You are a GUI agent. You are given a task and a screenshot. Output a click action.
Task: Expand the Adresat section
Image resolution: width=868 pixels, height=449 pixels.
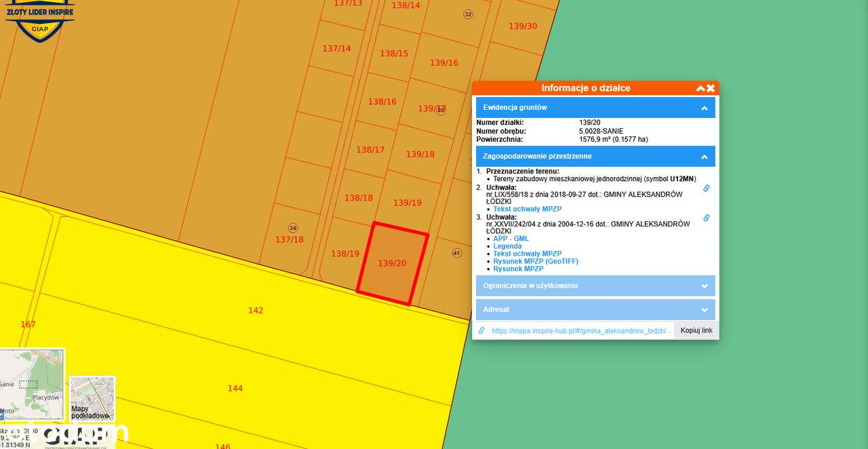pos(595,309)
